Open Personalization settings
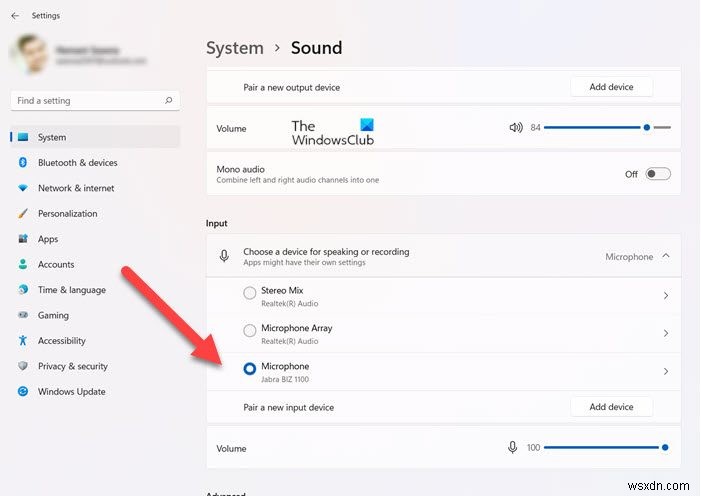This screenshot has width=701, height=496. pos(95,213)
